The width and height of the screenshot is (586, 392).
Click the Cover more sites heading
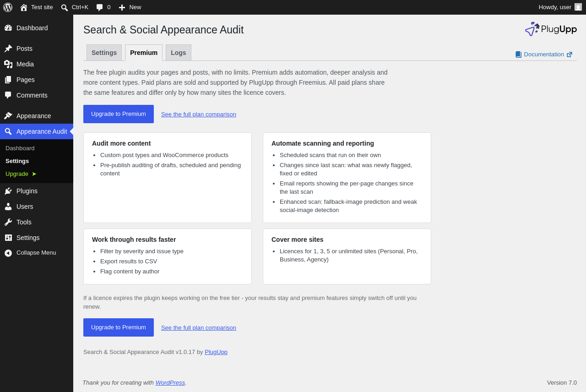pos(298,240)
